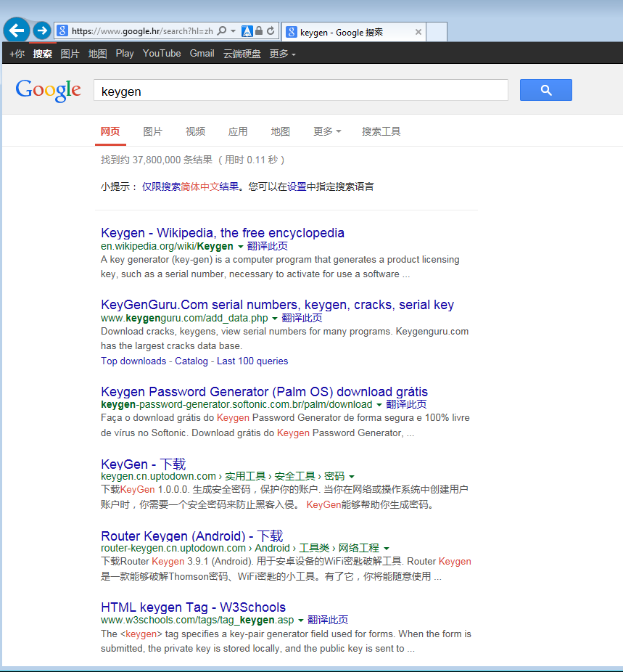Expand the arrow next to en.wikipedia.org/wiki/Keygen
623x672 pixels.
click(240, 247)
